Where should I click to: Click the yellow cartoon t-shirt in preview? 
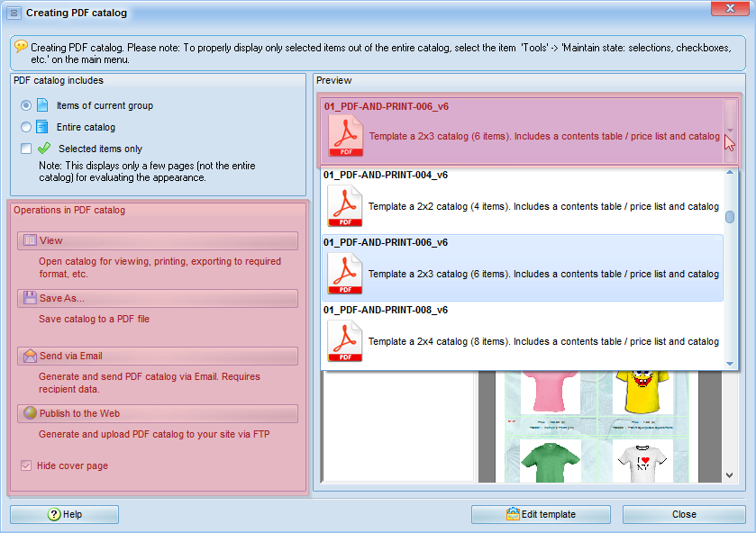coord(642,392)
